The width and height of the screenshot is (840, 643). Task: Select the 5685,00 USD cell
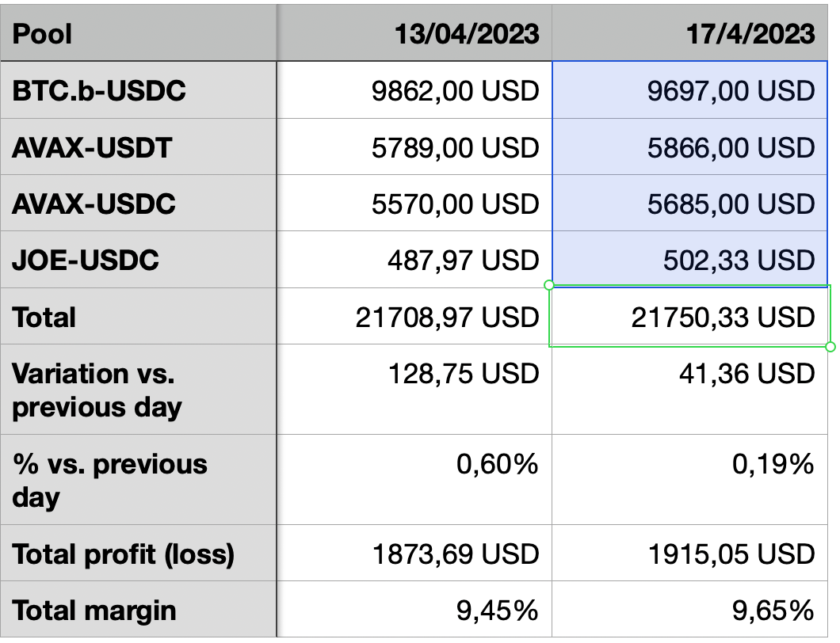click(689, 204)
